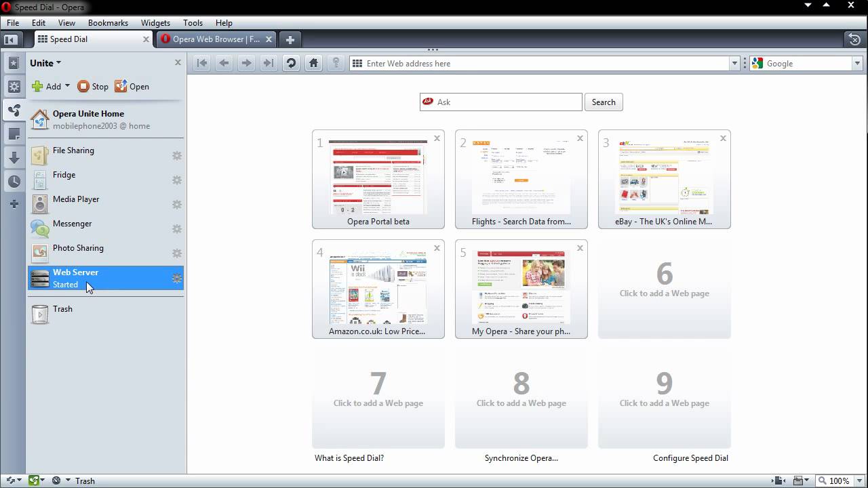Screen dimensions: 868x488
Task: Open the Add services dropdown
Action: click(66, 87)
